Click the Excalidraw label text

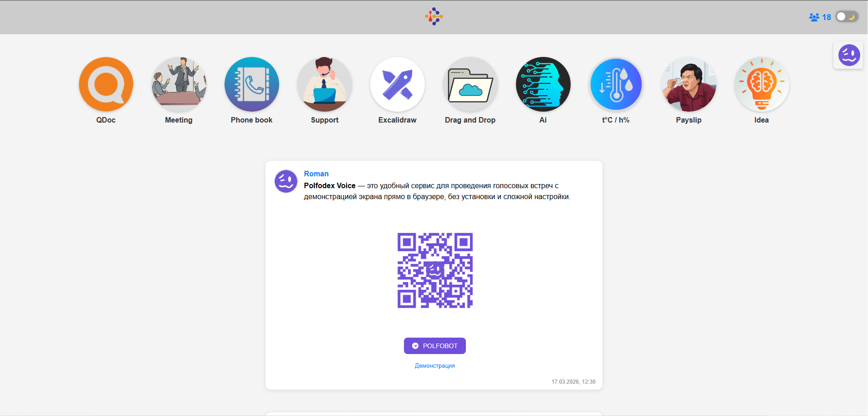398,120
